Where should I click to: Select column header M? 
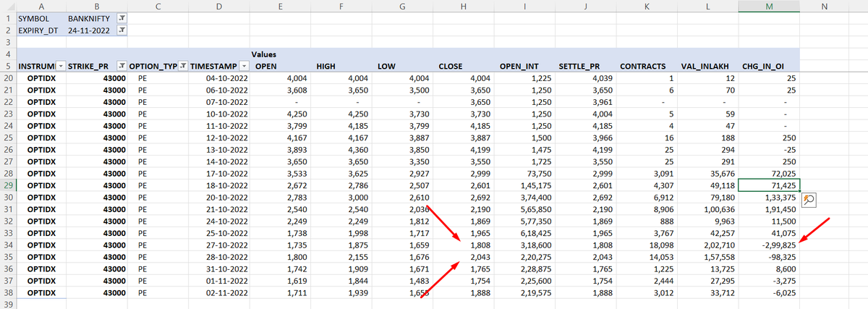click(769, 6)
